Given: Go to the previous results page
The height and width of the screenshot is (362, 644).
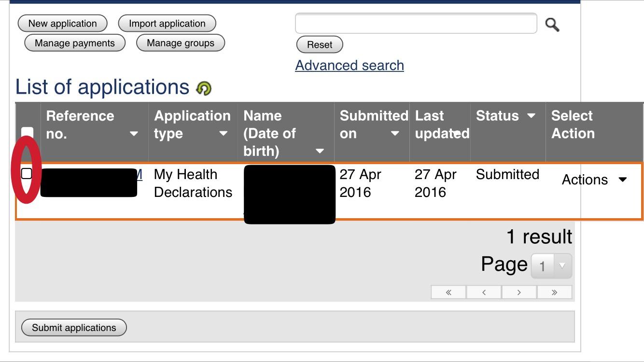Looking at the screenshot, I should [x=484, y=292].
